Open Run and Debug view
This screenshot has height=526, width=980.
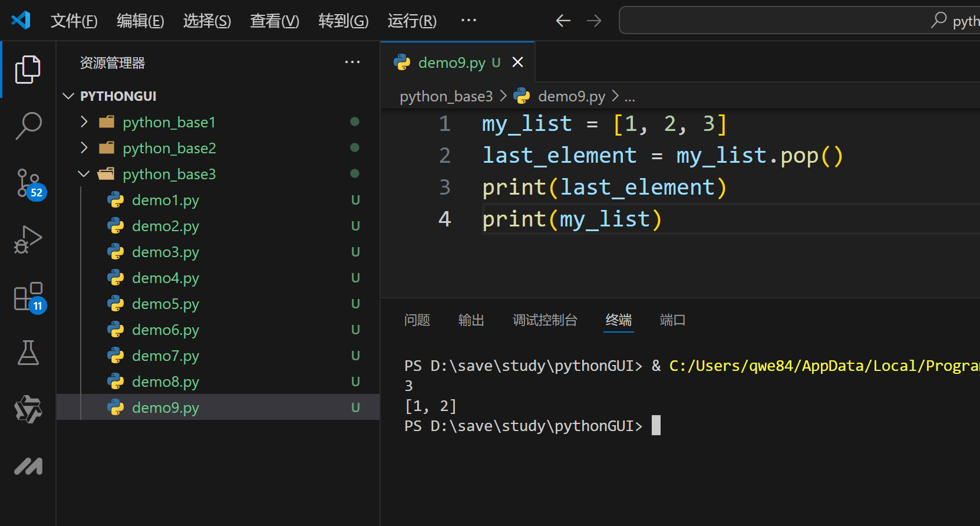[x=28, y=239]
